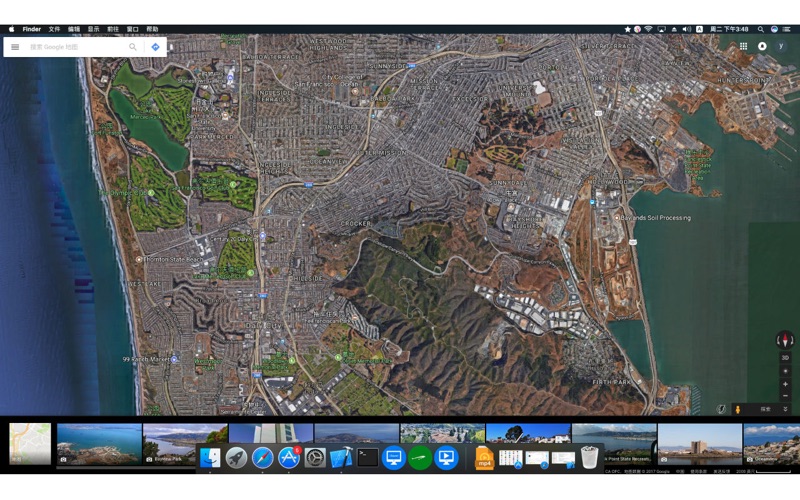The height and width of the screenshot is (500, 800).
Task: Toggle the Street View pegman
Action: coord(738,409)
